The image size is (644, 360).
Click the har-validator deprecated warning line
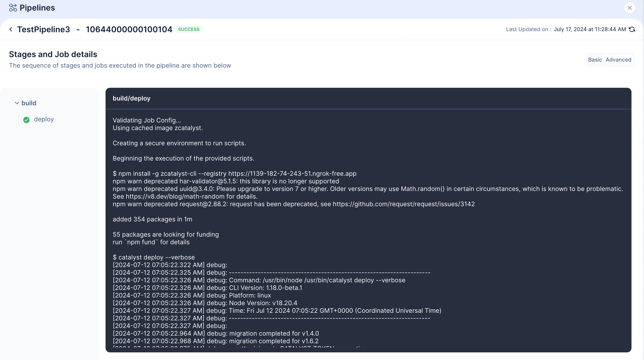click(226, 181)
